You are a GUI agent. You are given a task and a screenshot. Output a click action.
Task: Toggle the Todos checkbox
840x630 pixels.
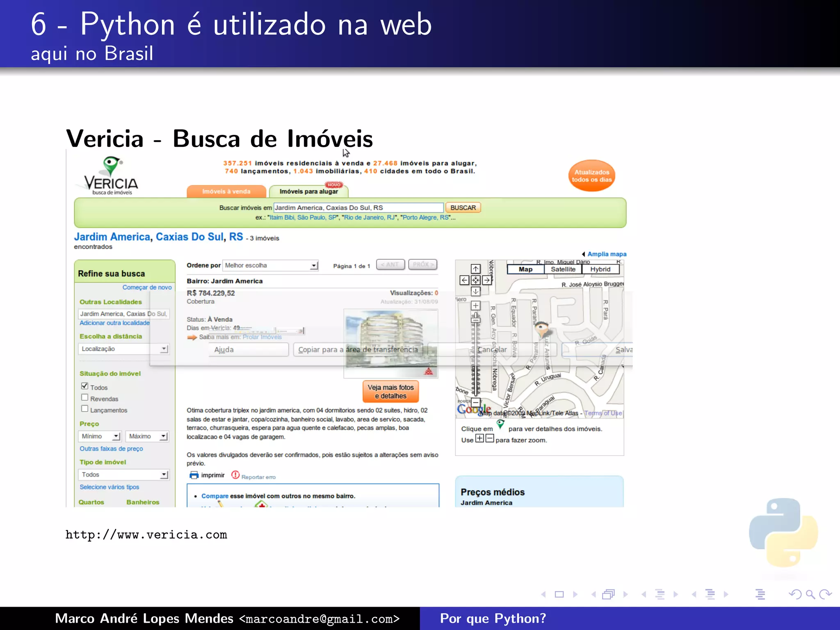(x=85, y=386)
